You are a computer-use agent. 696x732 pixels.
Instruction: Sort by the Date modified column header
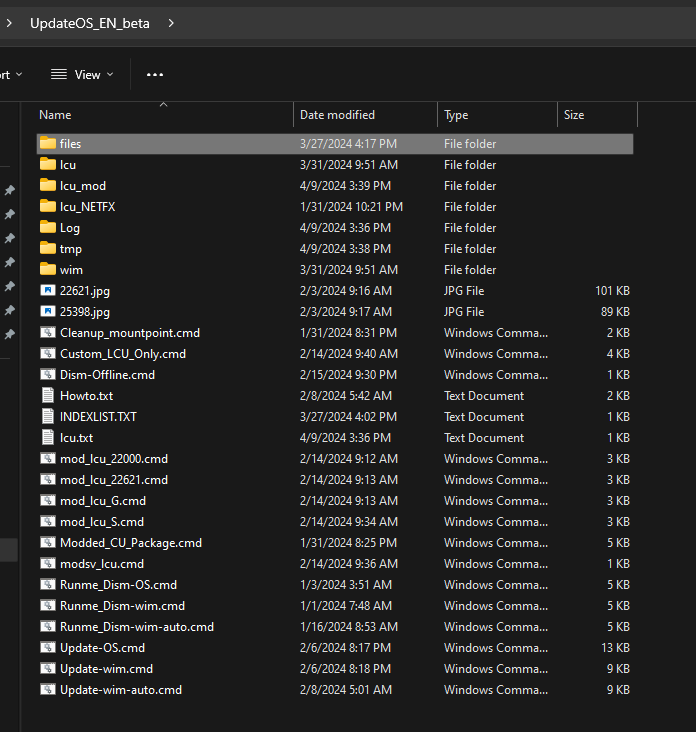click(337, 115)
